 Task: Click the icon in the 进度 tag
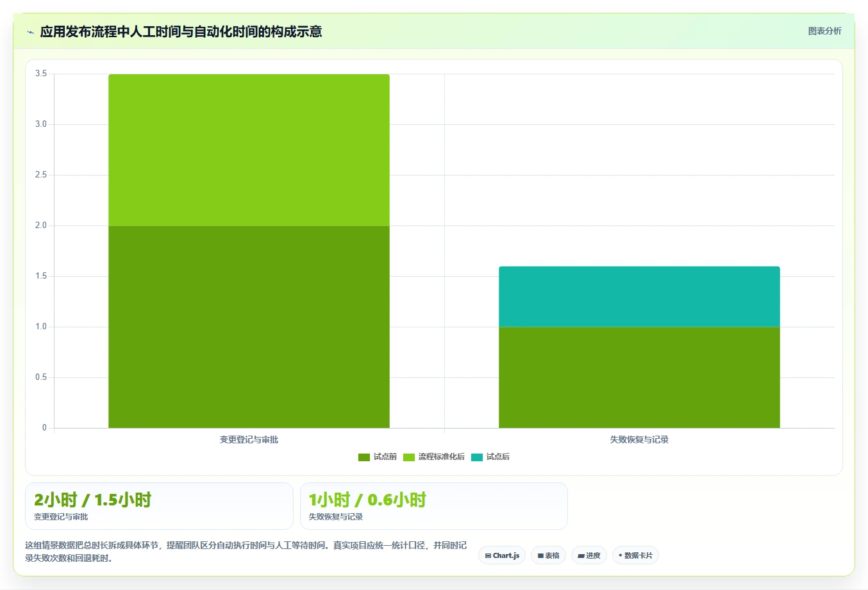[x=581, y=555]
